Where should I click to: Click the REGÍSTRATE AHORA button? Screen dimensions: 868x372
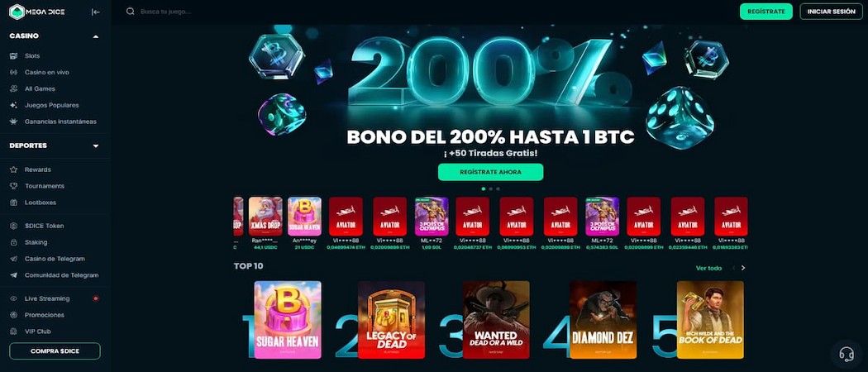[490, 172]
